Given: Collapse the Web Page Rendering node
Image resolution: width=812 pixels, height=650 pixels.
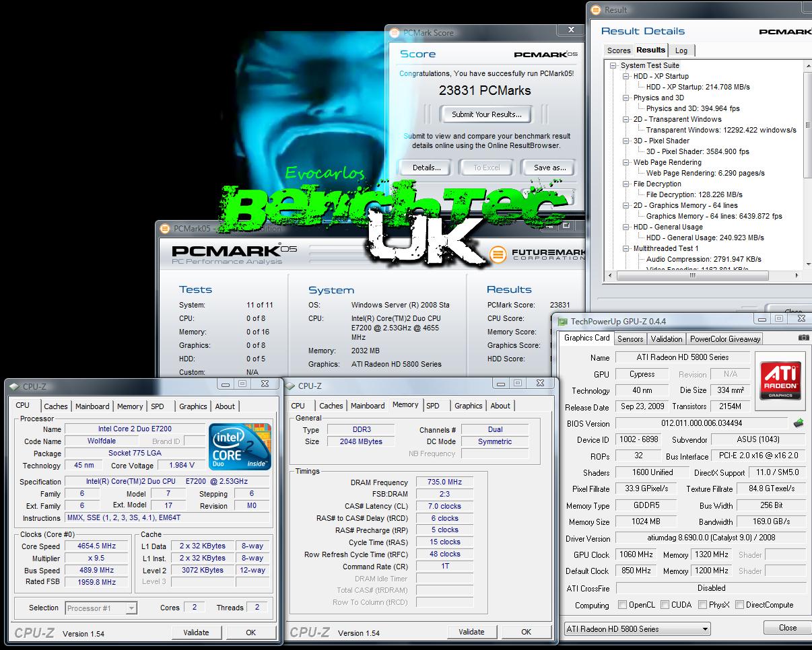Looking at the screenshot, I should coord(626,162).
